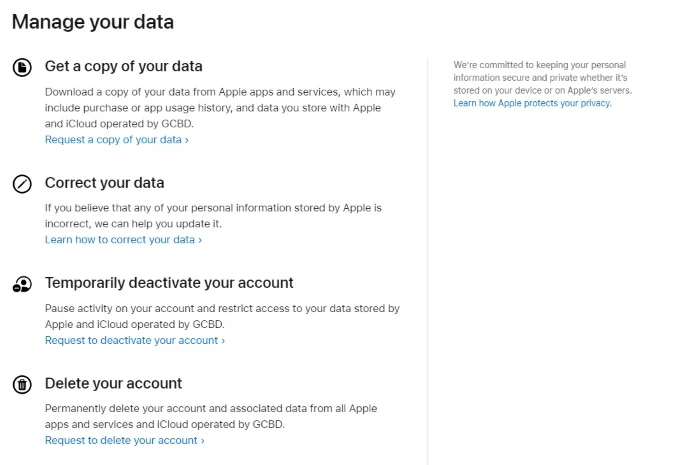Image resolution: width=680 pixels, height=465 pixels.
Task: Click the 'Pause activity on your account' description
Action: point(222,316)
